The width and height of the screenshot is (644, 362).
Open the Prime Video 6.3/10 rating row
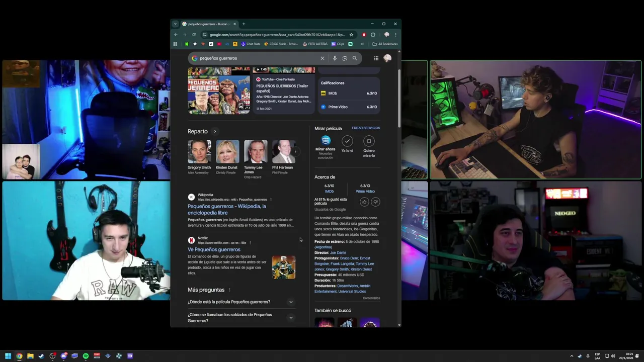[x=349, y=107]
